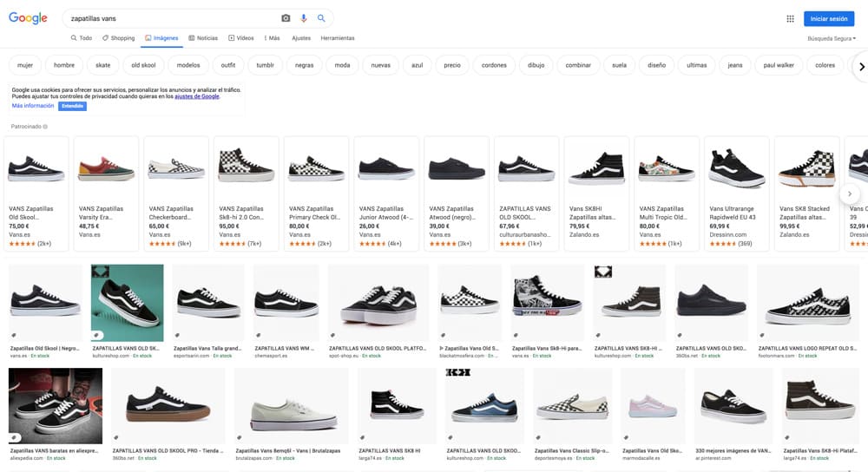Switch to the Noticias tab

(x=203, y=38)
